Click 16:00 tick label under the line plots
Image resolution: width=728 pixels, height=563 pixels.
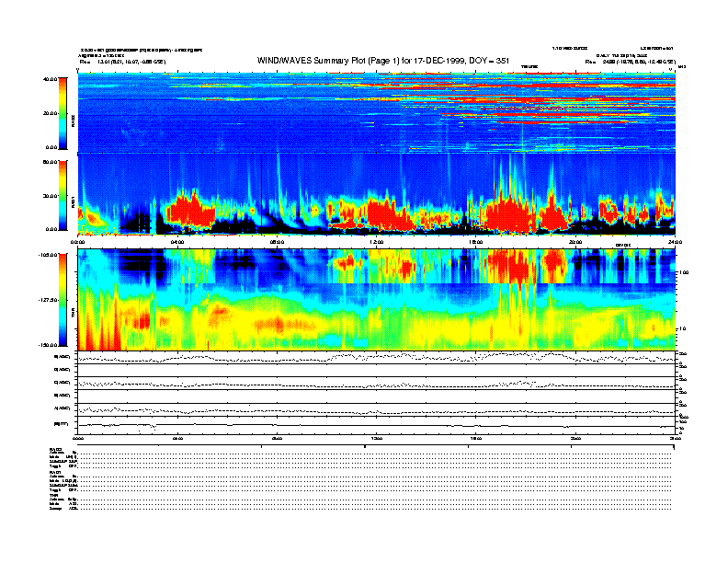(x=475, y=438)
